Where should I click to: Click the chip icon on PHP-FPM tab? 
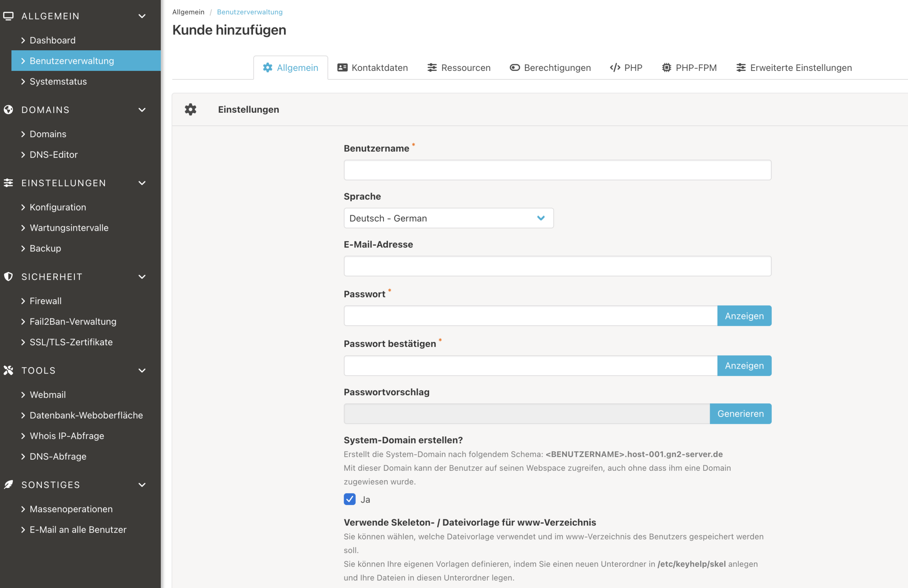tap(666, 67)
